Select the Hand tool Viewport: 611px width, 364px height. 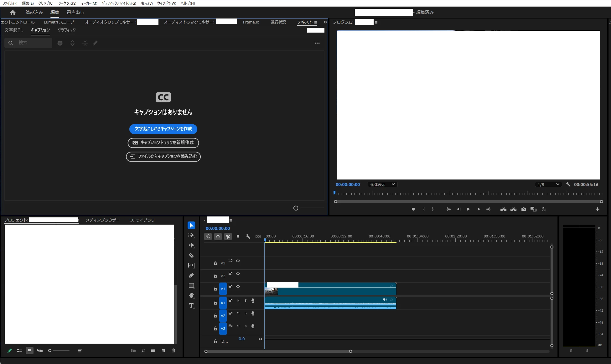[191, 295]
